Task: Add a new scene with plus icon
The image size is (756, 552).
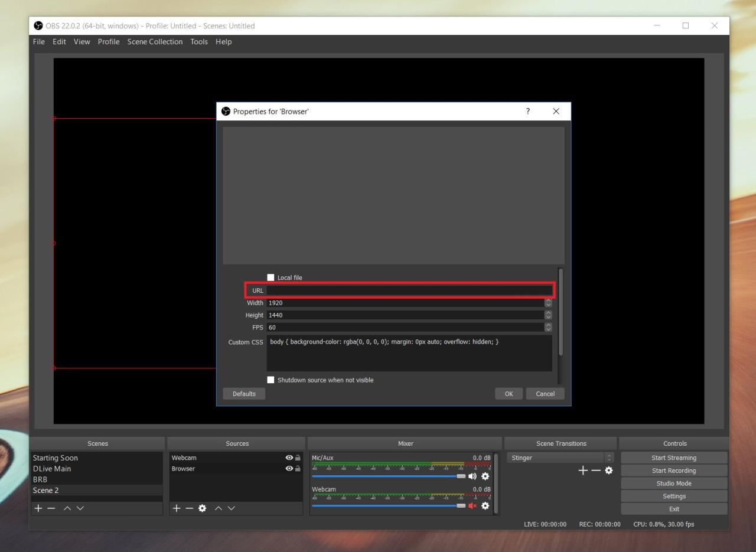Action: [38, 508]
